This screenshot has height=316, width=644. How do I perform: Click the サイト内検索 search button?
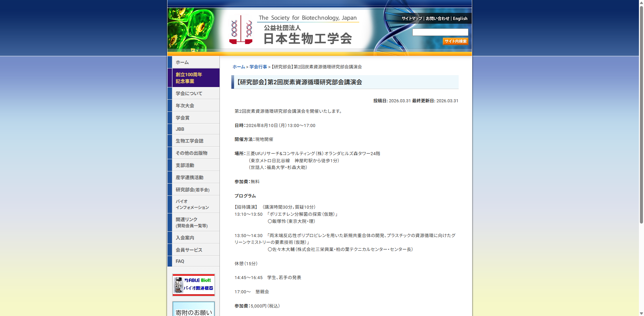click(455, 41)
